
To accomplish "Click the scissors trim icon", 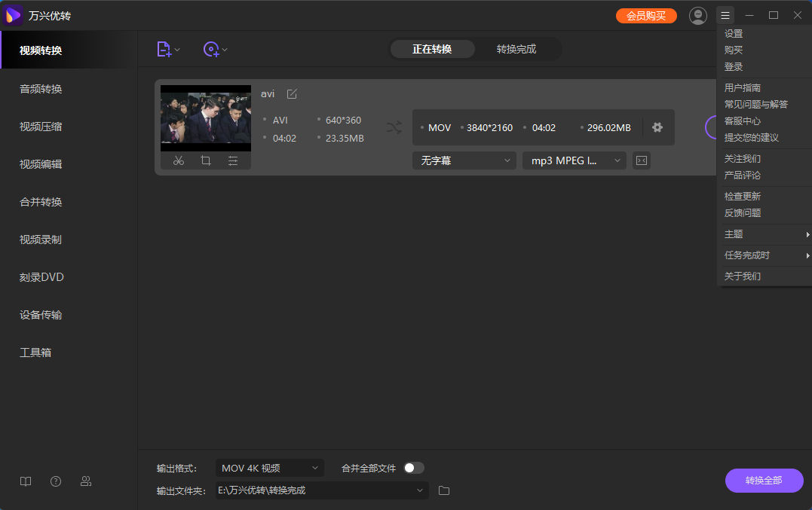I will click(x=179, y=161).
